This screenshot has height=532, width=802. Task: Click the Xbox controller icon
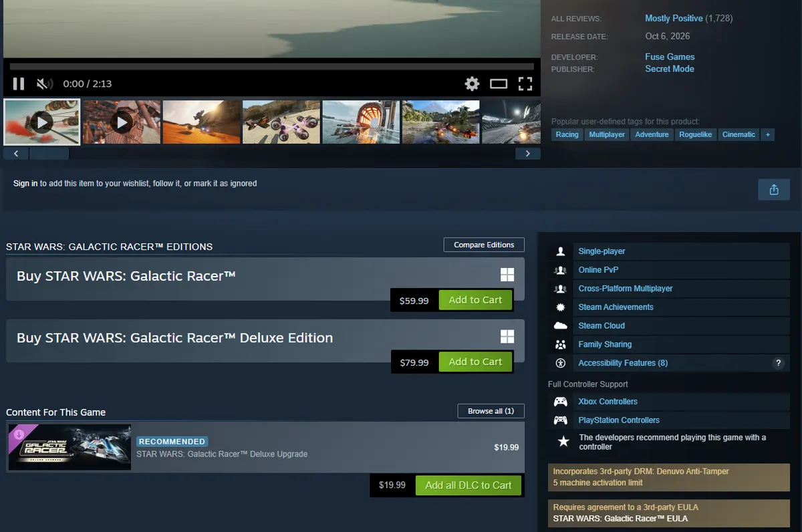[561, 402]
